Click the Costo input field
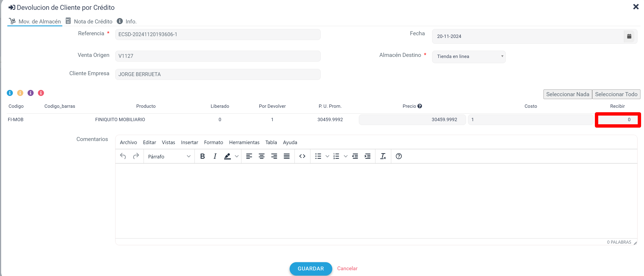The width and height of the screenshot is (644, 276). click(531, 120)
